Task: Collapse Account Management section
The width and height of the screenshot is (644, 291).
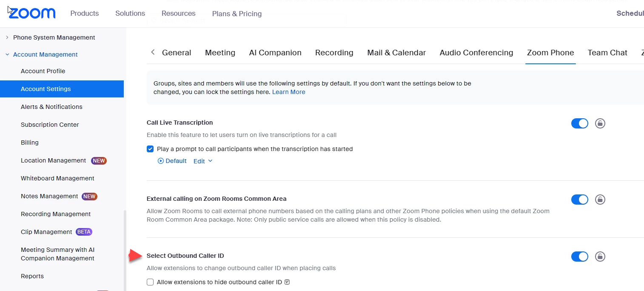Action: tap(7, 54)
